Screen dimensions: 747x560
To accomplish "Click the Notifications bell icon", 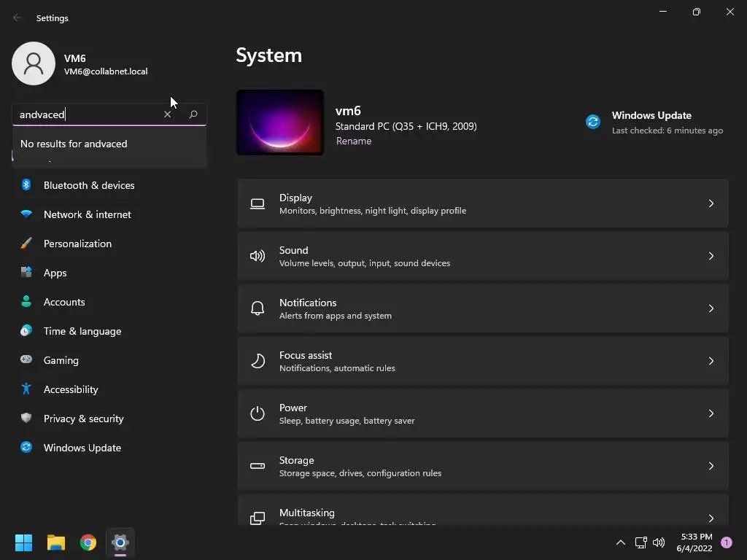I will pos(258,308).
